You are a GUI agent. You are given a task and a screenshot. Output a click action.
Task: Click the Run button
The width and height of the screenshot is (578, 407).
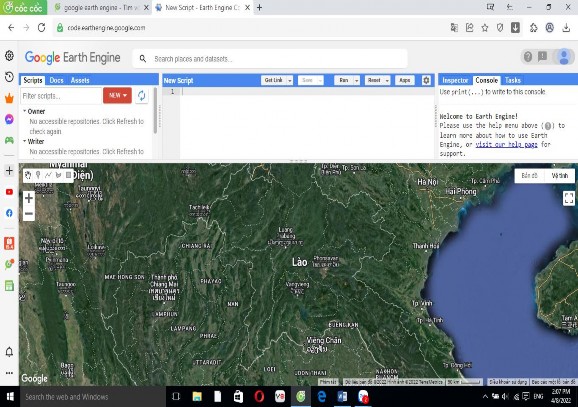(x=344, y=80)
